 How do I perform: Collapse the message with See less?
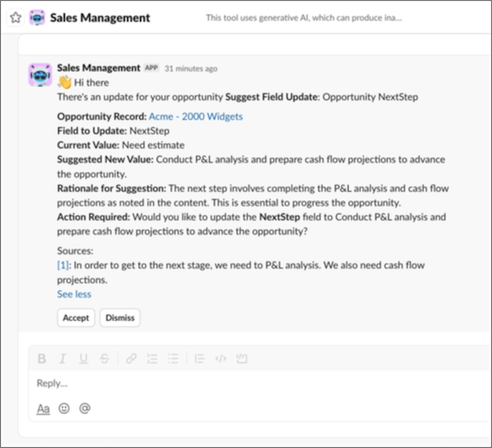pos(74,295)
